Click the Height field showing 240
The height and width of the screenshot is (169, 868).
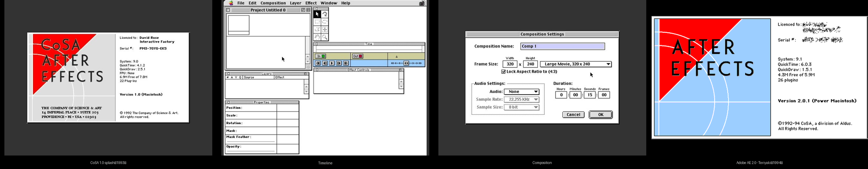pyautogui.click(x=530, y=64)
